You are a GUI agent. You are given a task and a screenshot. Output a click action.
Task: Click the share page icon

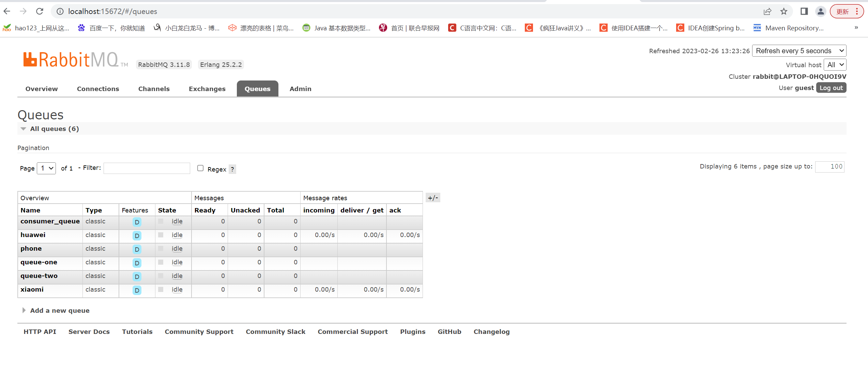(x=767, y=11)
